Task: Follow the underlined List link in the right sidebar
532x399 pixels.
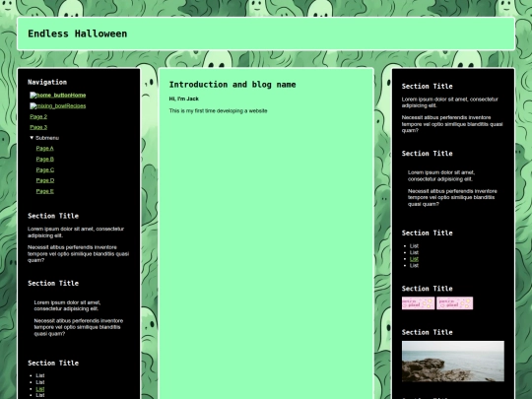Action: click(x=414, y=259)
